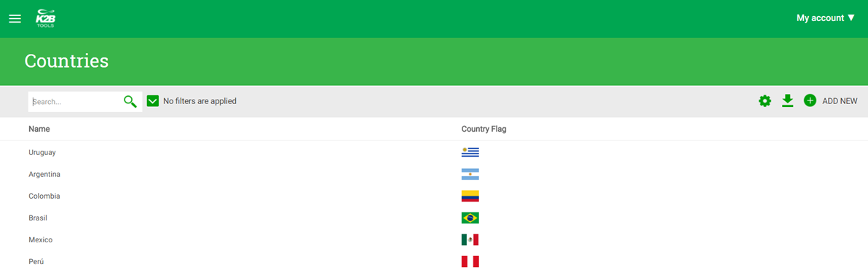Click the green magnifier search icon
Screen dimensions: 868x270
pos(130,102)
